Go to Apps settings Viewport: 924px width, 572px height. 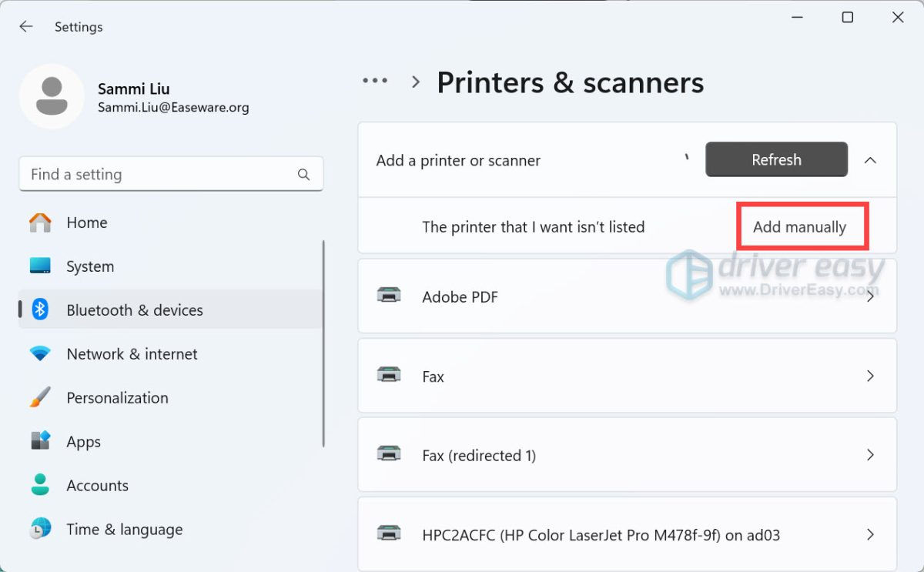[83, 442]
